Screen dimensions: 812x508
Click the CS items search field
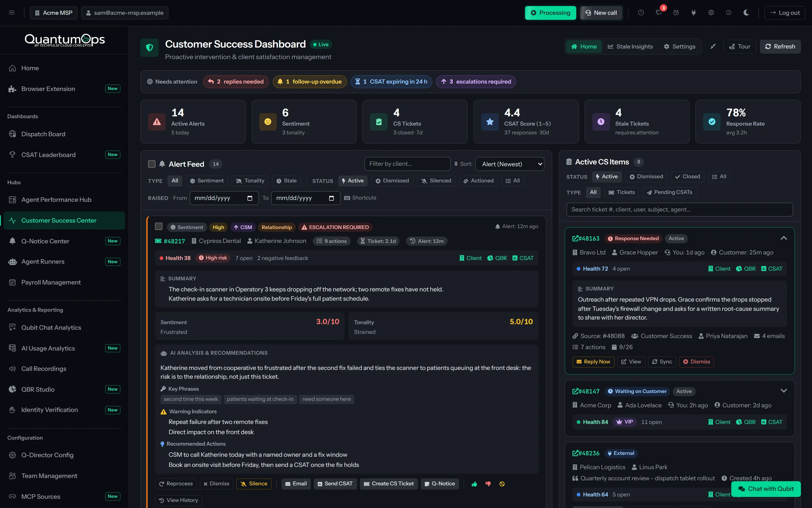coord(679,210)
